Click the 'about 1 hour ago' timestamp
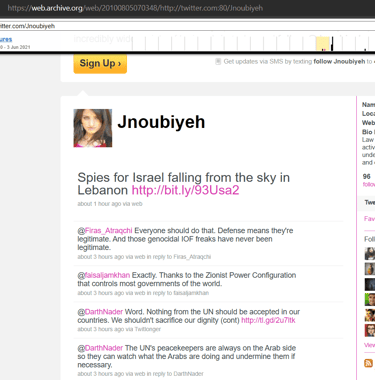This screenshot has height=380, width=375. click(99, 204)
